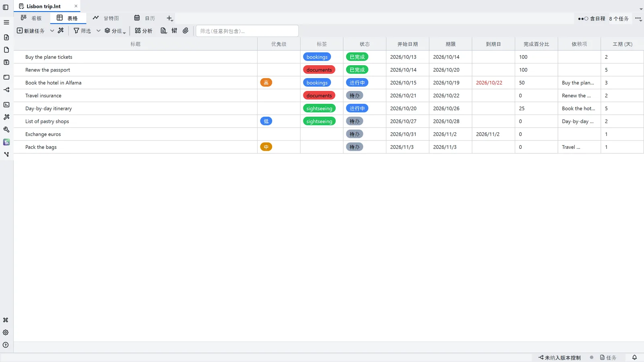
Task: Click the orange 高 priority badge
Action: (266, 82)
